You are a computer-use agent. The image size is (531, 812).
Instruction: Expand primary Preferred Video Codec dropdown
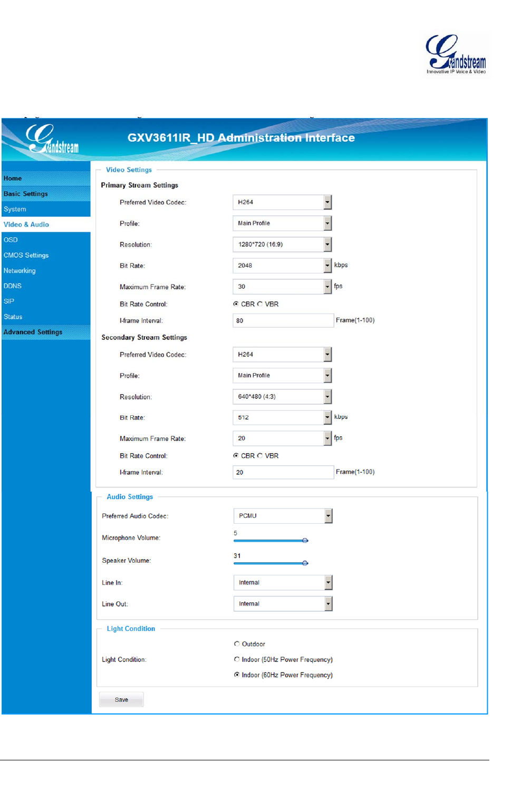pos(282,202)
